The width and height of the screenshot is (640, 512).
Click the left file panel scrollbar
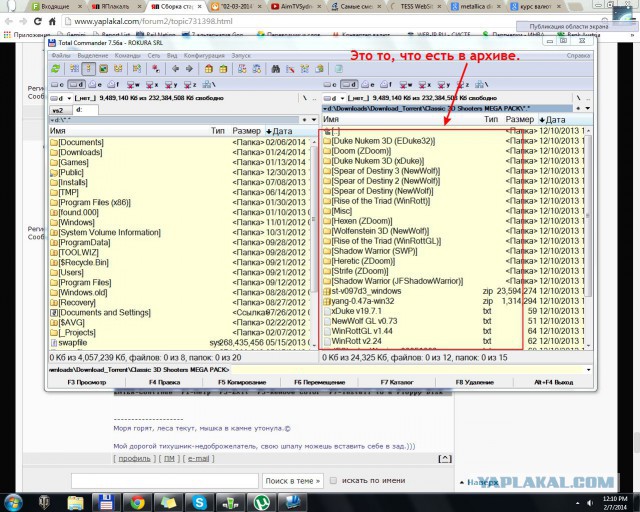click(314, 243)
